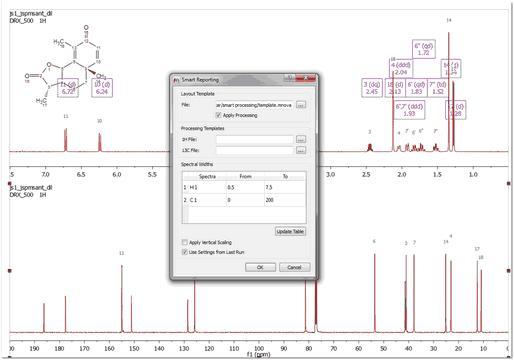Select the H 1 From cell 0.5

pos(245,187)
